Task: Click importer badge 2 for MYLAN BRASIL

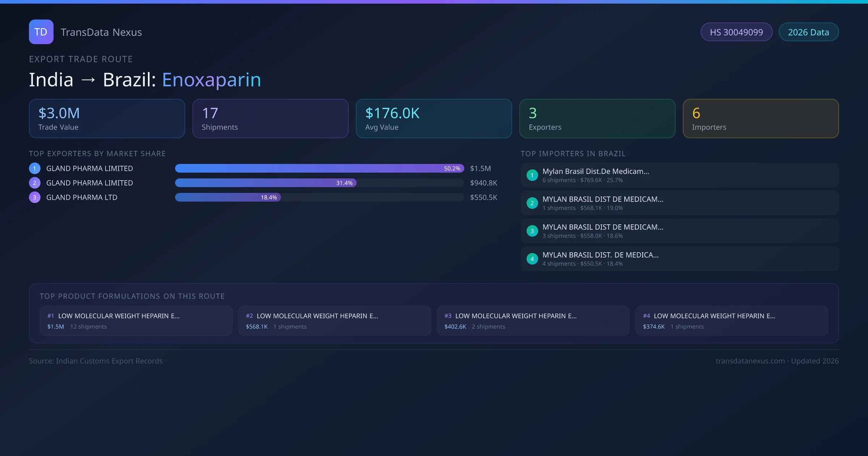Action: [x=532, y=203]
